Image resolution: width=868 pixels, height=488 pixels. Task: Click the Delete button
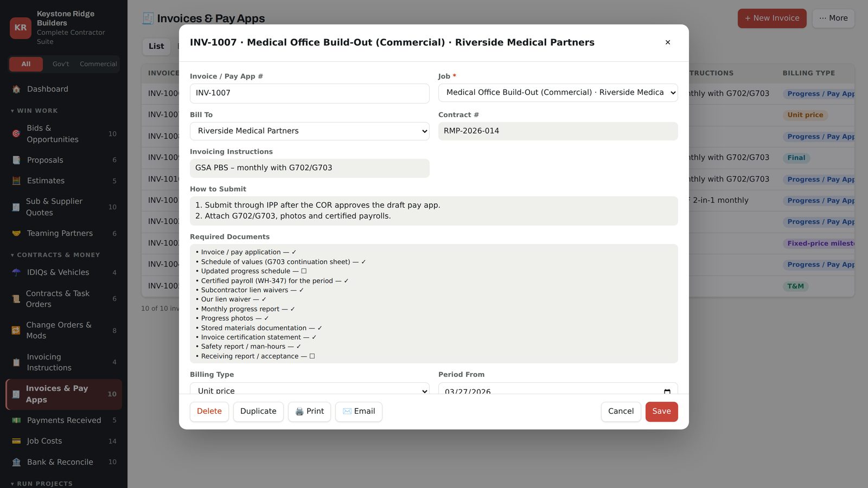(209, 412)
